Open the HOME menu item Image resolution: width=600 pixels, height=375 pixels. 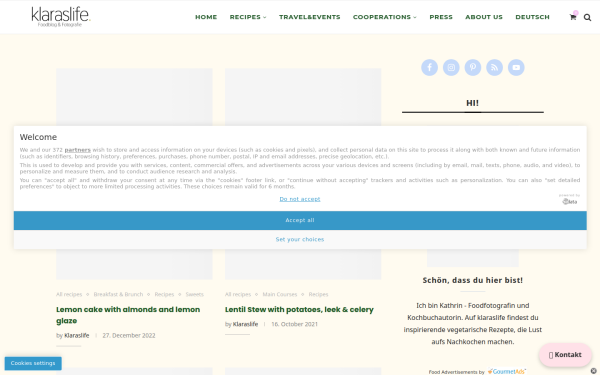point(206,17)
